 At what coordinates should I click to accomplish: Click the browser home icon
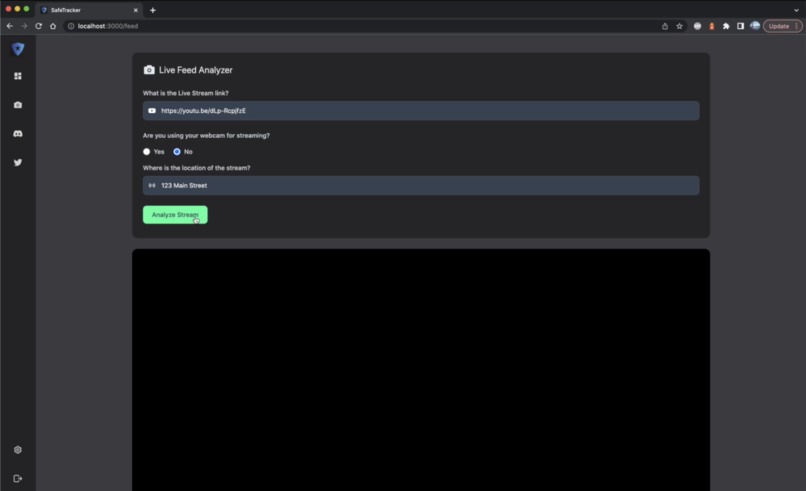point(53,26)
